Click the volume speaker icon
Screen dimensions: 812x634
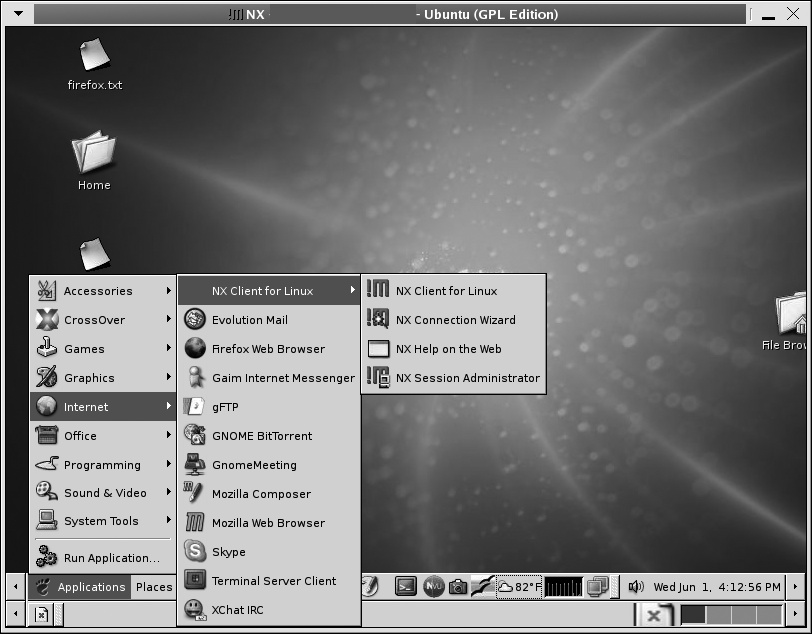(635, 587)
